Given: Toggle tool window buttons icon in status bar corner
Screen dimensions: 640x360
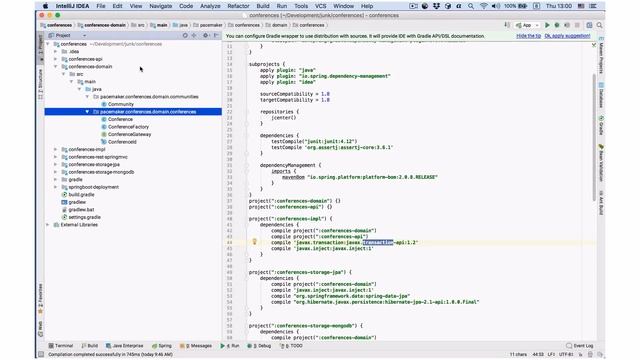Looking at the screenshot, I should tap(41, 354).
